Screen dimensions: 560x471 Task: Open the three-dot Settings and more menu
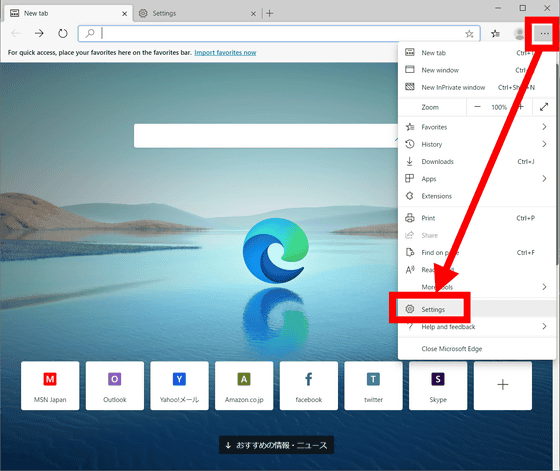point(544,34)
